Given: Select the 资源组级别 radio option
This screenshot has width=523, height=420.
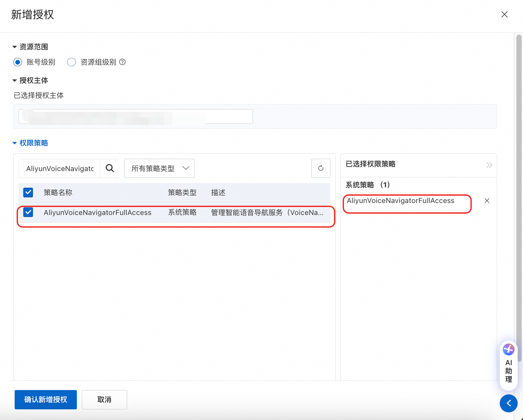Looking at the screenshot, I should [x=72, y=62].
